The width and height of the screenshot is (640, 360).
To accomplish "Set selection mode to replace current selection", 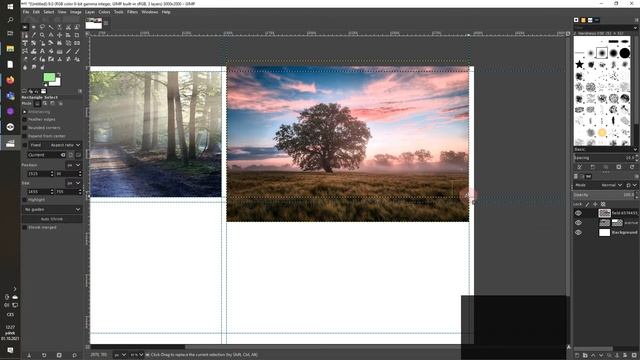I will [x=37, y=104].
